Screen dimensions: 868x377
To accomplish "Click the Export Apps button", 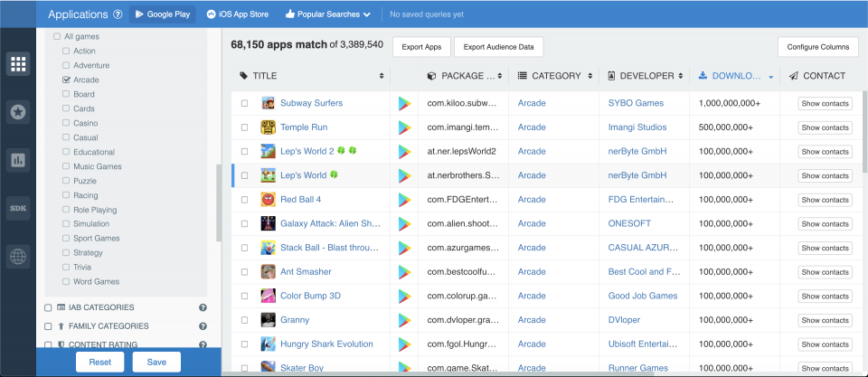I will [x=422, y=47].
